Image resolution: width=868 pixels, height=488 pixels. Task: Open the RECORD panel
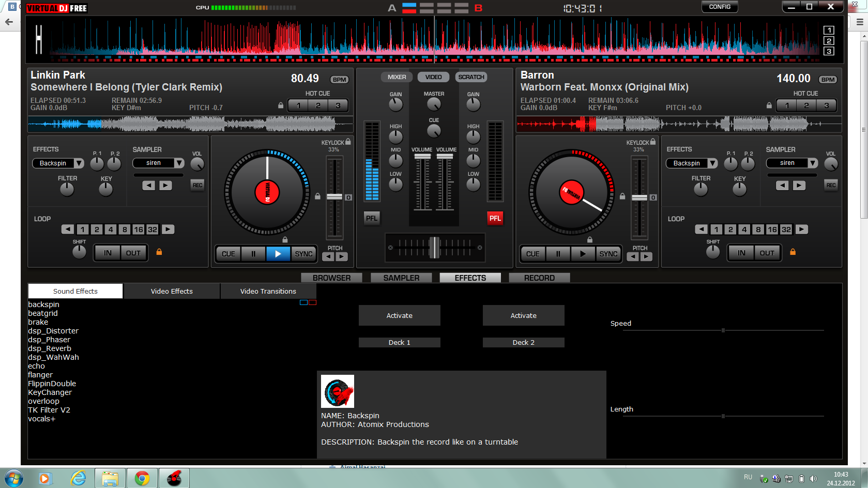(x=539, y=278)
